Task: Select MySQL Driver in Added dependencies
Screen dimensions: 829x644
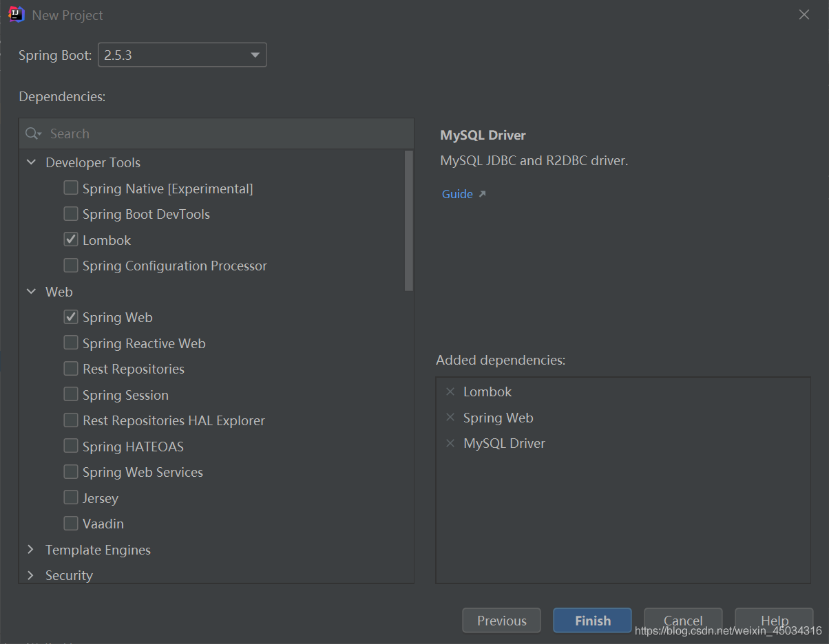Action: tap(504, 443)
